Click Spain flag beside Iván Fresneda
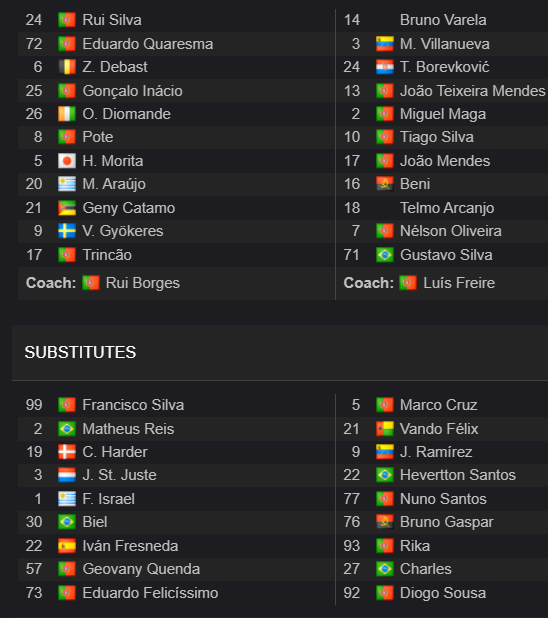Screen dimensions: 548x618 [x=67, y=546]
